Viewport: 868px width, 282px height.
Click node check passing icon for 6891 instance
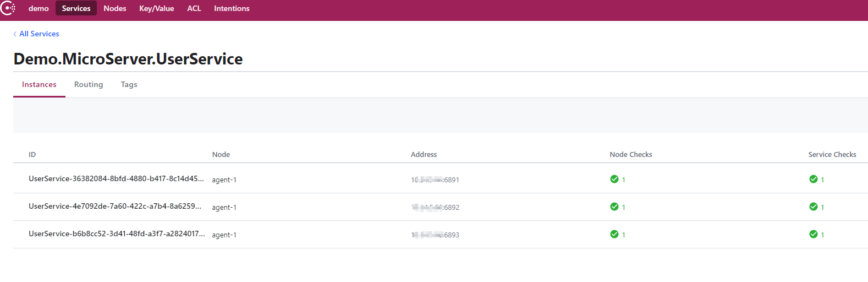(x=614, y=179)
